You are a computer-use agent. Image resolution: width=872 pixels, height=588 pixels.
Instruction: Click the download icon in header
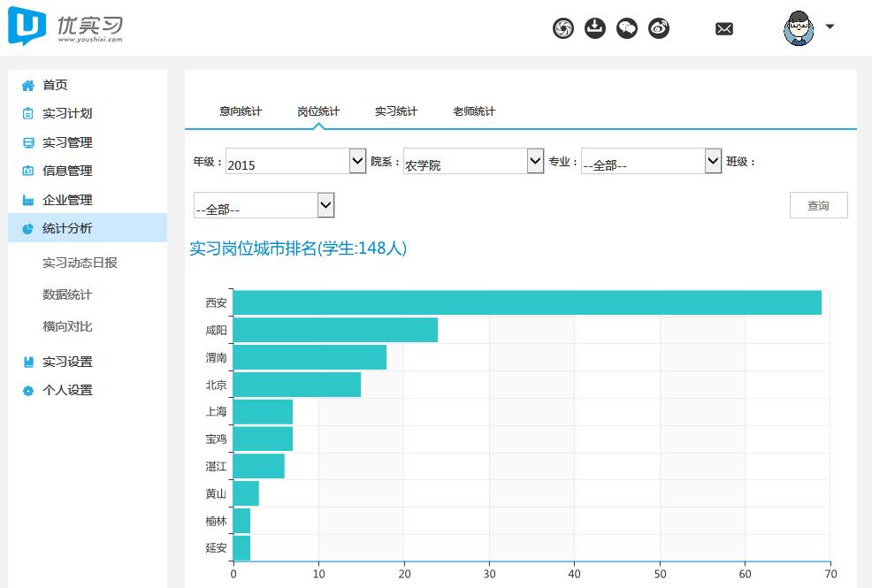pyautogui.click(x=595, y=28)
